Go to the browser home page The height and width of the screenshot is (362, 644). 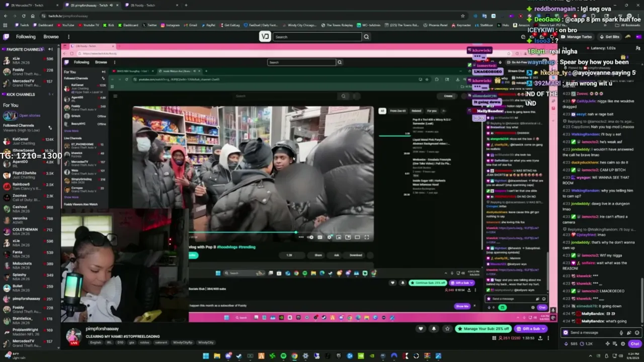tap(32, 16)
